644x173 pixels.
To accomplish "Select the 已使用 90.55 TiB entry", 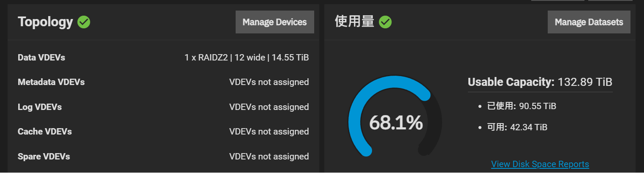I will (x=521, y=106).
